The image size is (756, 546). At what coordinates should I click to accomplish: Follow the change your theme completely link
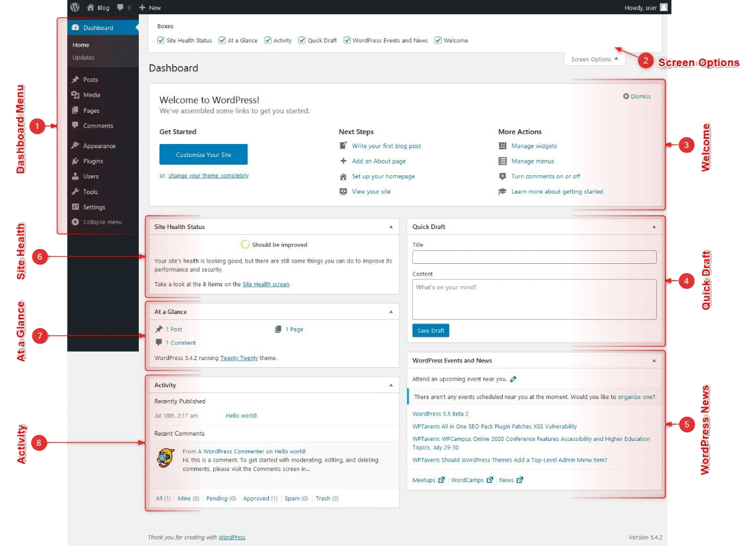[208, 175]
